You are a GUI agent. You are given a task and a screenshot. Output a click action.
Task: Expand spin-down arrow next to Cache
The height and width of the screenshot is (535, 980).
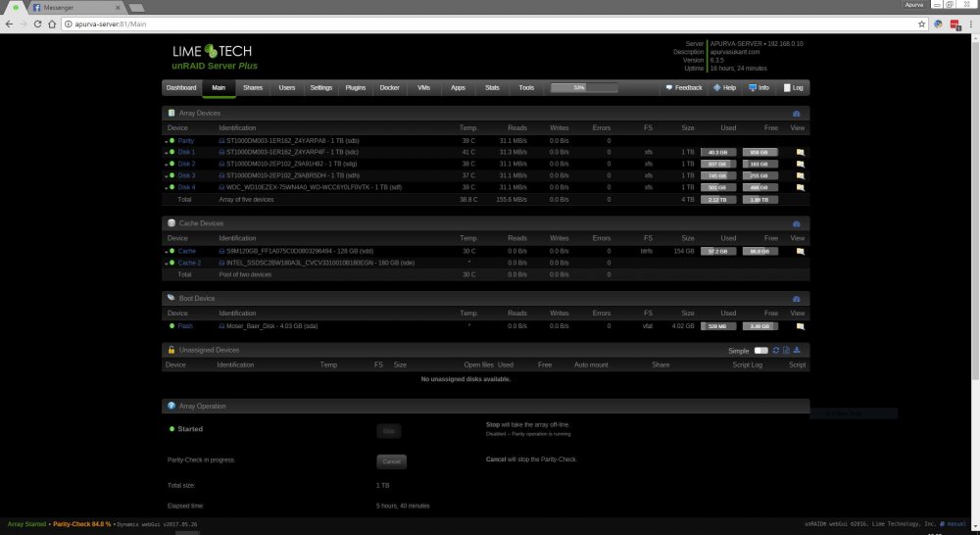[167, 252]
